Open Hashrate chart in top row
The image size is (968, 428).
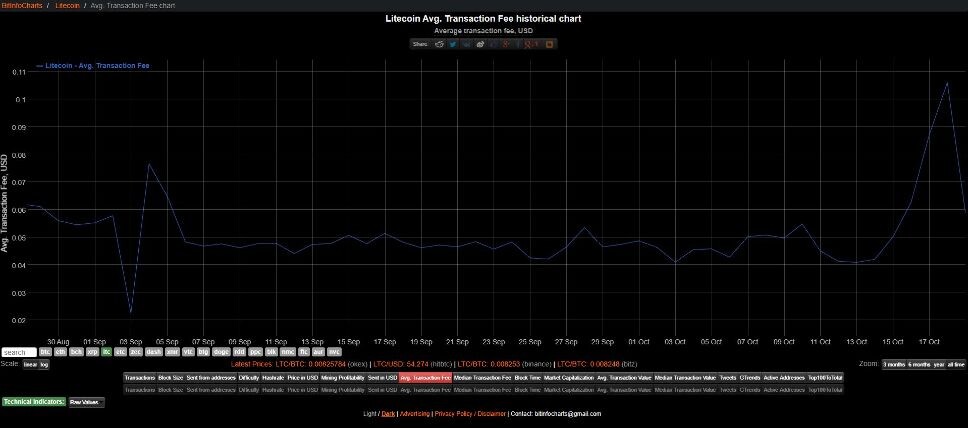coord(273,377)
